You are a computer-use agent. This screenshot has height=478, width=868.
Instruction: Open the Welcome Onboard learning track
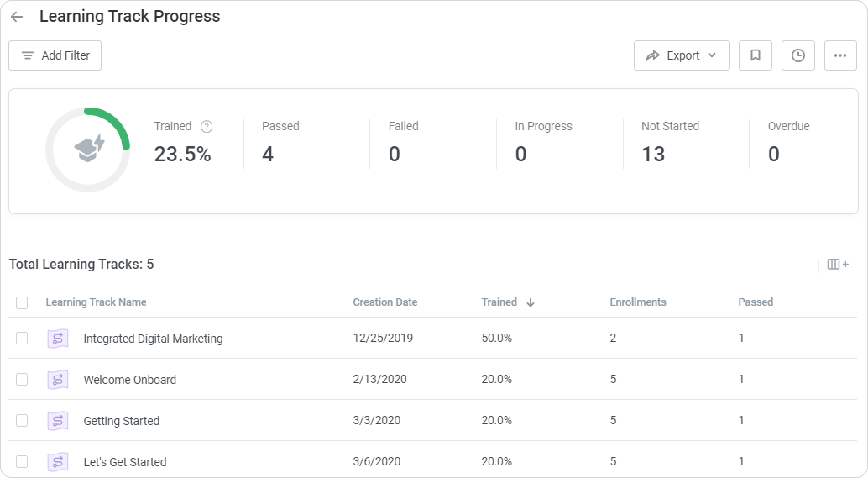pos(130,379)
